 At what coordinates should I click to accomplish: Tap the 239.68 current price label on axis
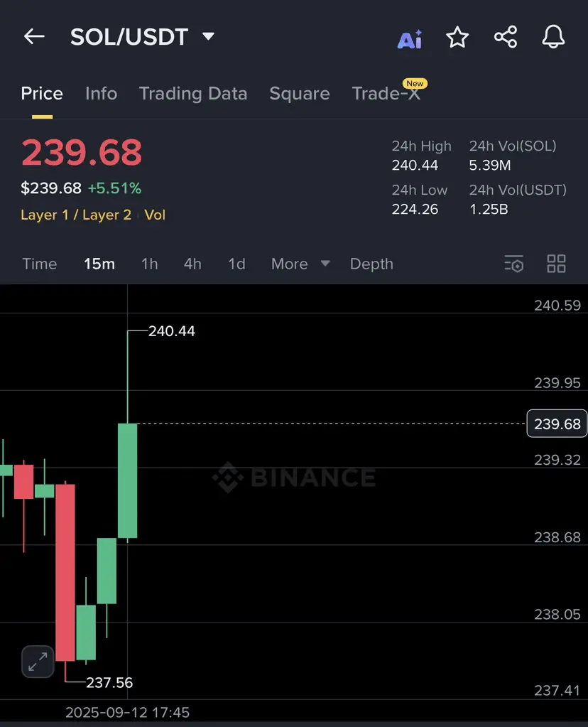[x=557, y=424]
